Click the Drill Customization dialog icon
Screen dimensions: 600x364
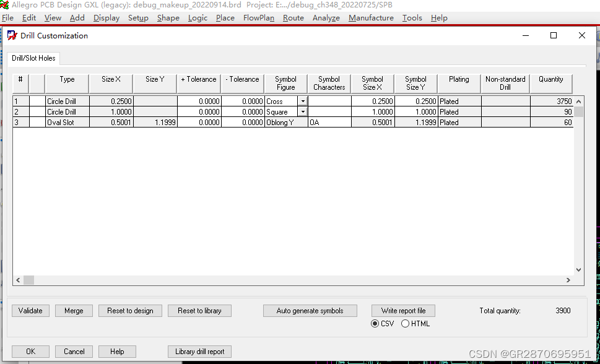coord(12,36)
